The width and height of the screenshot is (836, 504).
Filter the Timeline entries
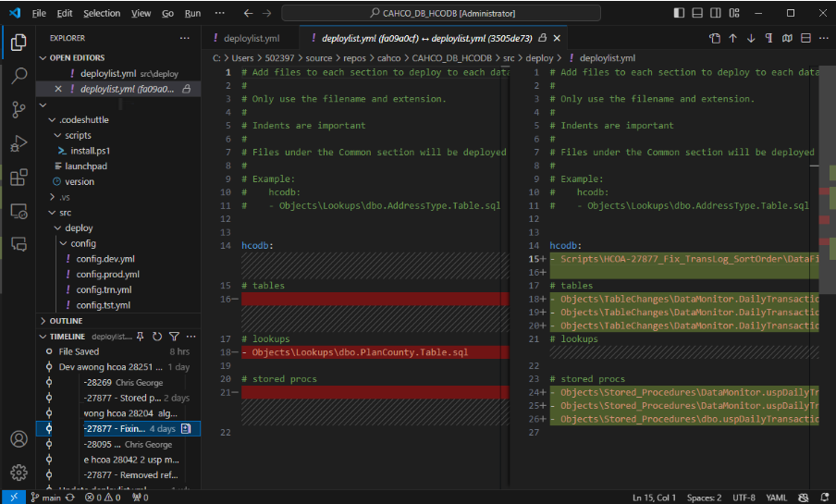[174, 337]
